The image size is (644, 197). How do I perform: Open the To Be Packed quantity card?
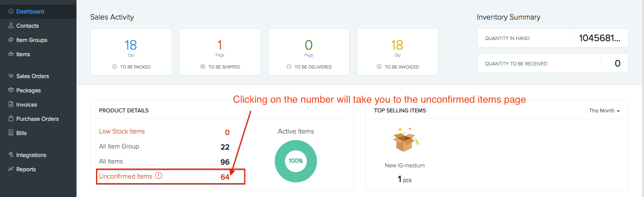tap(131, 52)
